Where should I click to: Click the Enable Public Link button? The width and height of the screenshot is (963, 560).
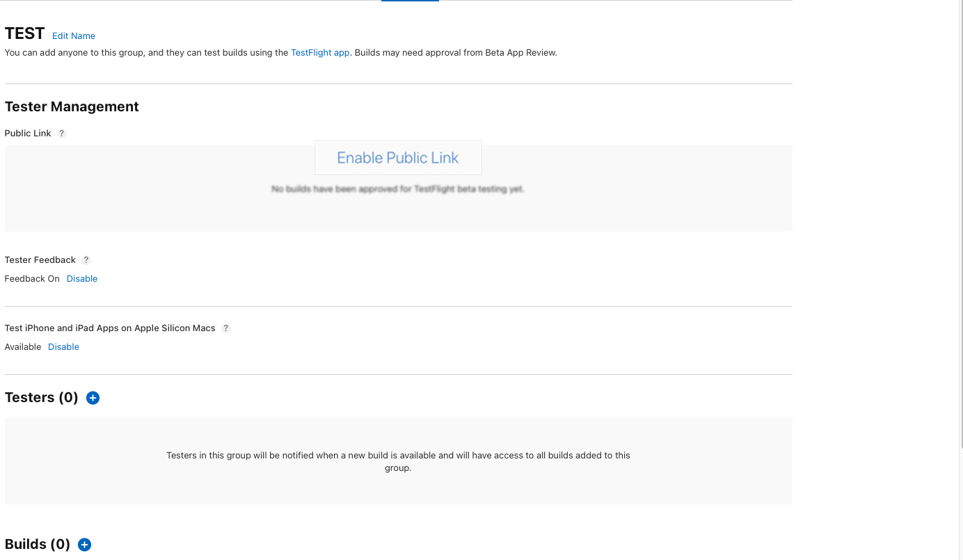click(398, 157)
